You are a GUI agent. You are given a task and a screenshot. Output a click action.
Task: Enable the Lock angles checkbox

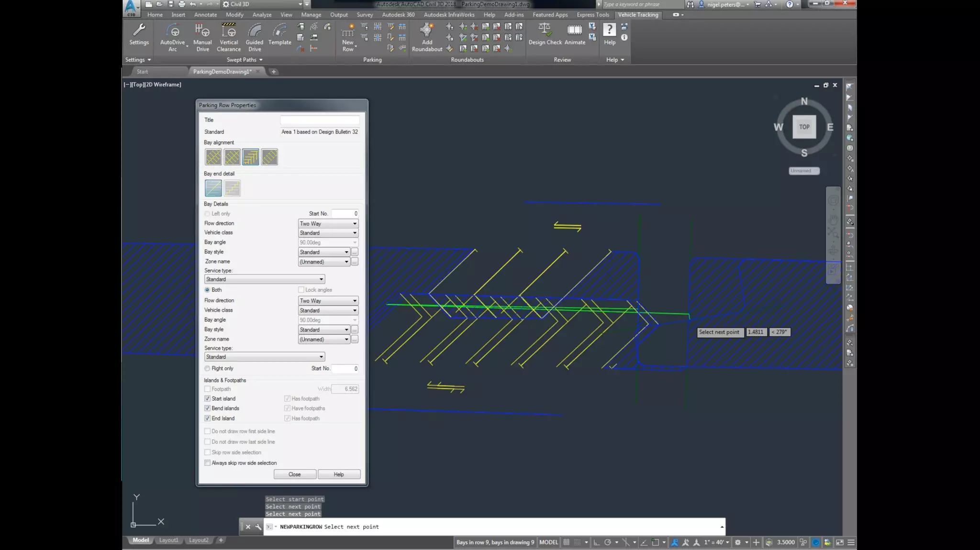[301, 290]
